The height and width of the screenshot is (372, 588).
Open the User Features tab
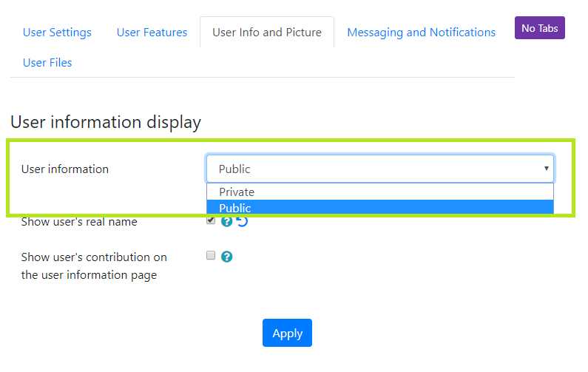point(152,33)
